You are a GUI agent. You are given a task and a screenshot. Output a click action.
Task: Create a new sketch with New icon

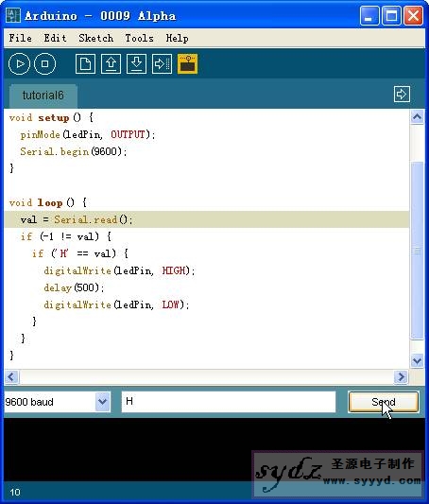coord(85,64)
